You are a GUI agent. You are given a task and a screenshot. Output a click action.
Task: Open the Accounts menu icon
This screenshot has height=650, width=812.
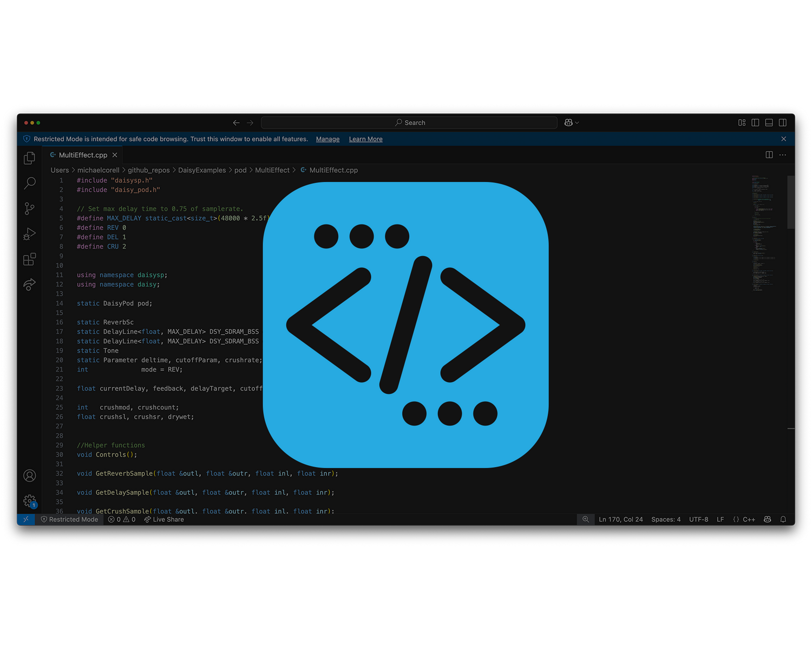30,476
